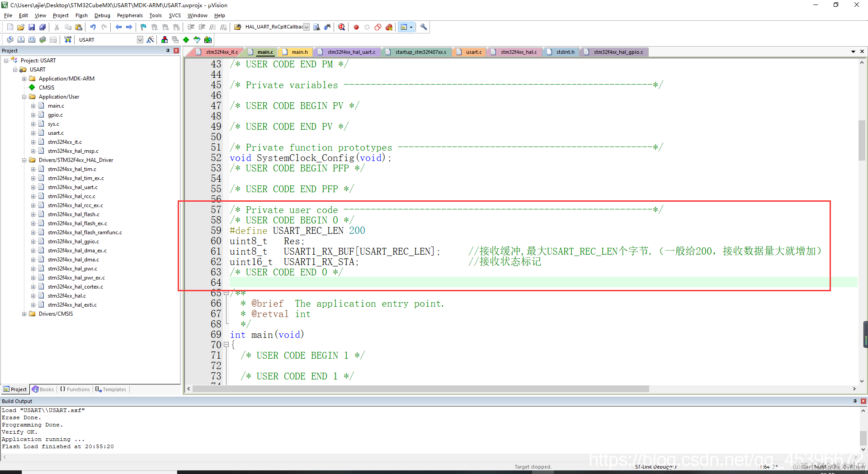868x474 pixels.
Task: Open the Configuration wrench dialog
Action: [424, 27]
